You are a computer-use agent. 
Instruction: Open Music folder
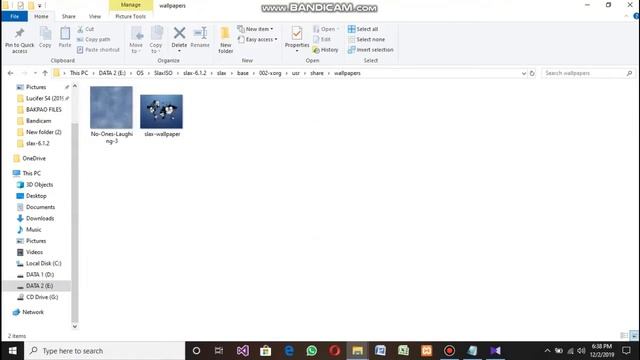click(33, 229)
